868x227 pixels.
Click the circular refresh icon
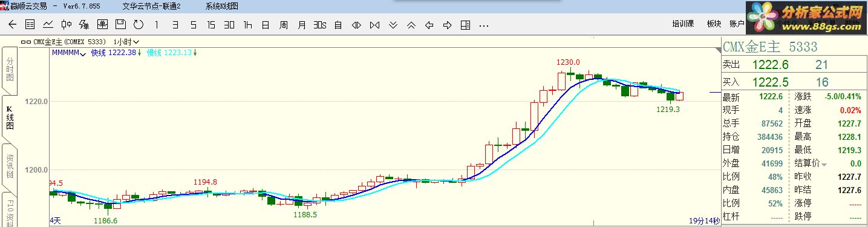[139, 25]
